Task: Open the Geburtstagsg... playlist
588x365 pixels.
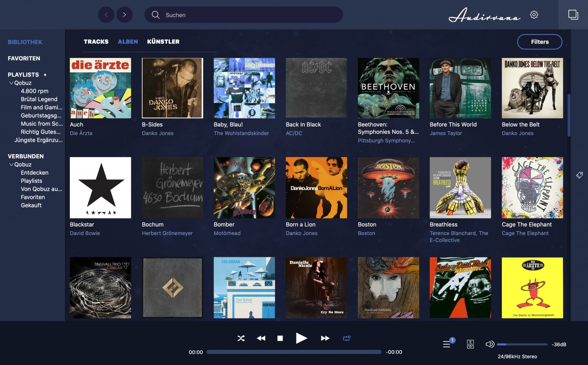Action: (41, 116)
